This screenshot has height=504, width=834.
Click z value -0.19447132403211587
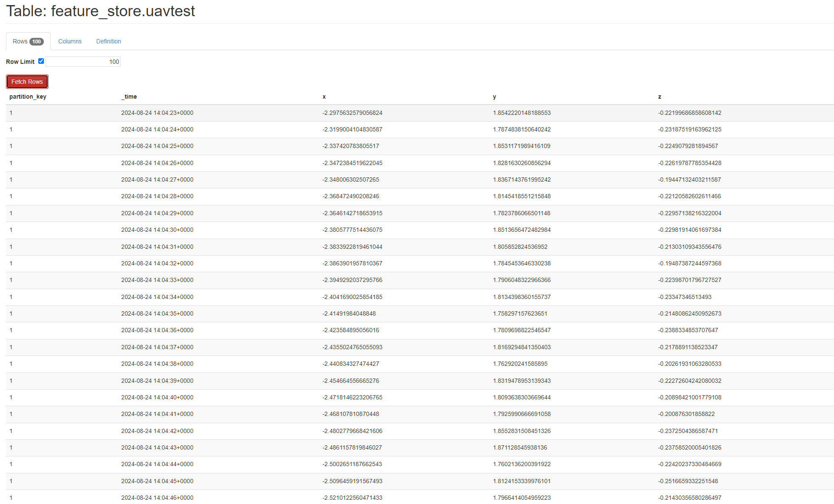click(689, 179)
